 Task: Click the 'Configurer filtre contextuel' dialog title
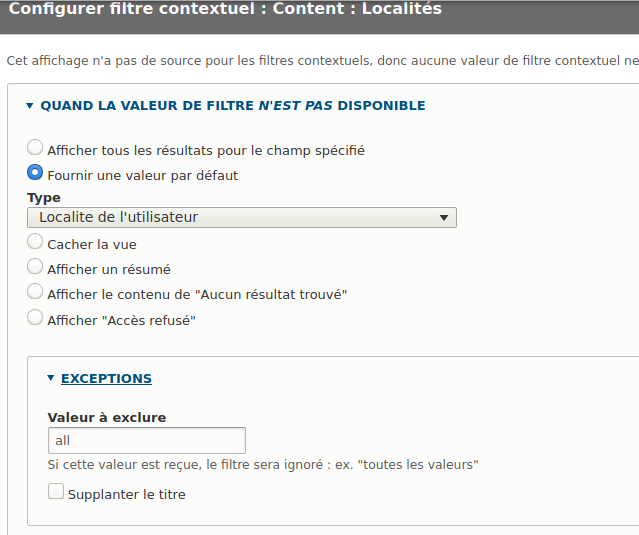point(225,10)
